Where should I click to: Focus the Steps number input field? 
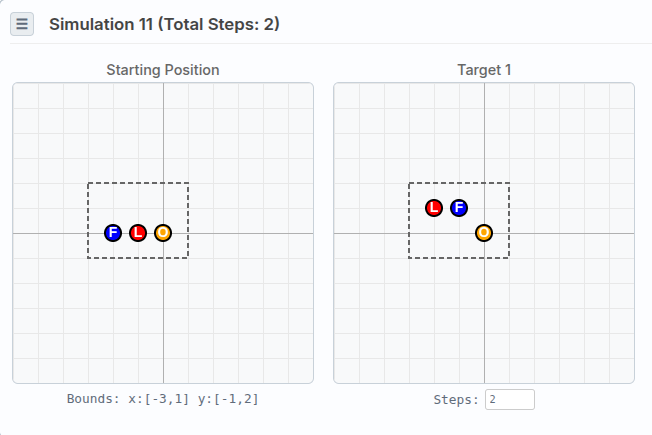[509, 399]
